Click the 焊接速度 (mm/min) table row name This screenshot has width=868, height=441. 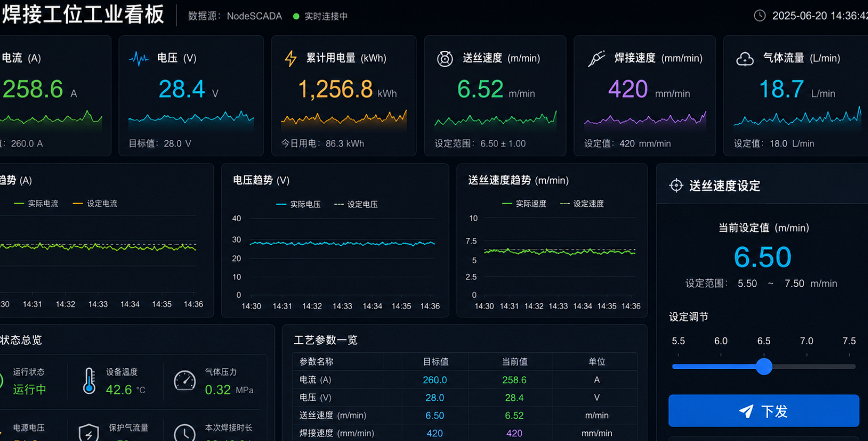point(336,433)
